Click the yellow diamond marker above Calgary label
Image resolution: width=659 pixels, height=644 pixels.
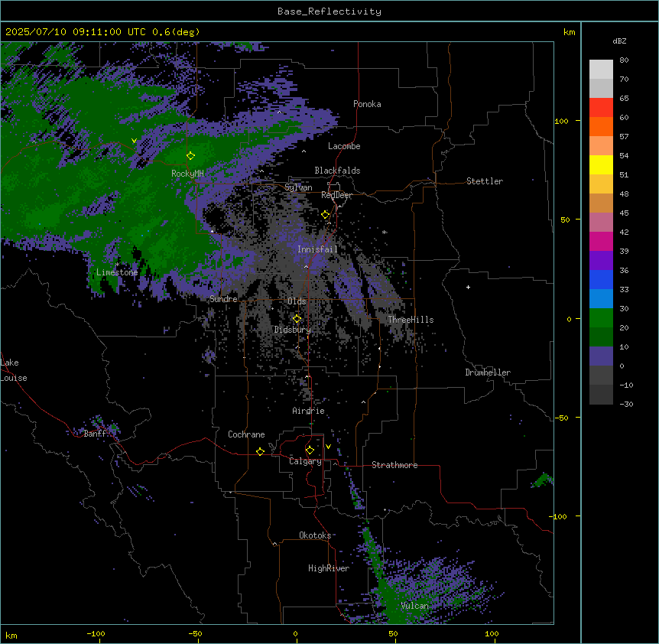[x=310, y=450]
